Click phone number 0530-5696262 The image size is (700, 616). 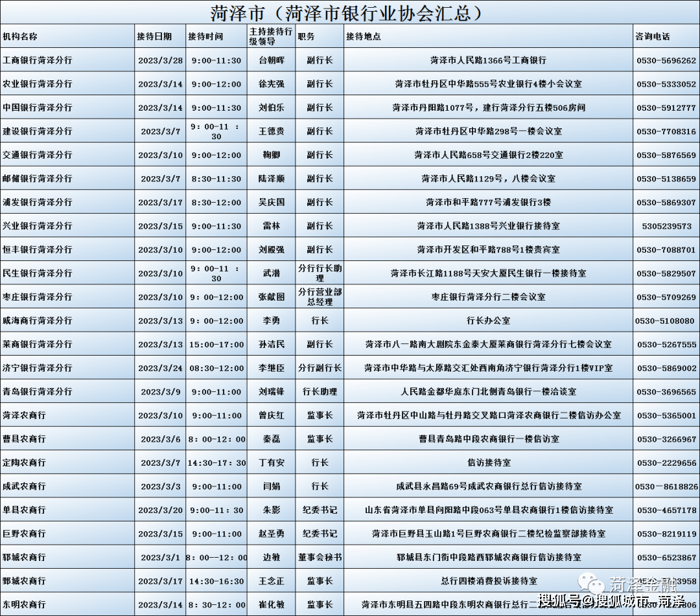click(666, 61)
